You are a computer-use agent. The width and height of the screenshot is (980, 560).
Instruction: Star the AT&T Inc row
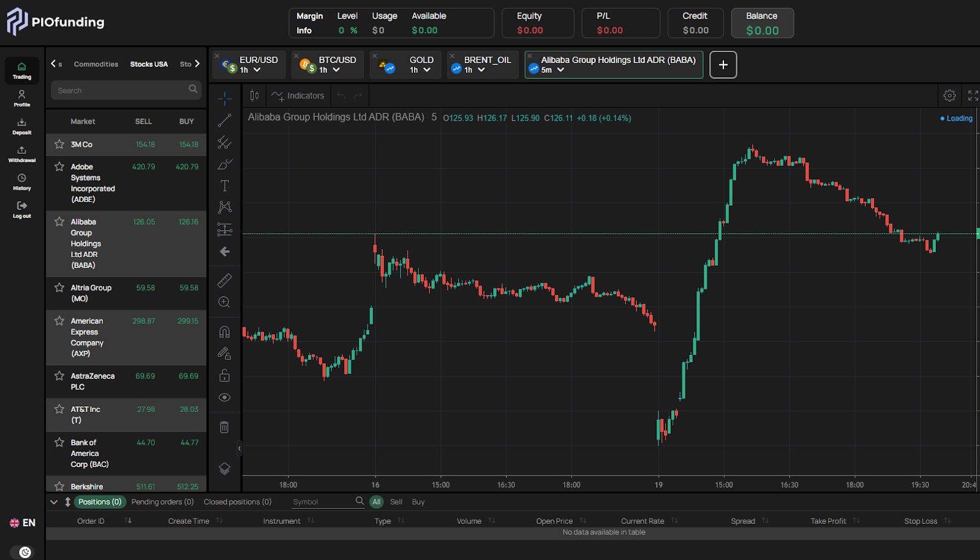59,409
